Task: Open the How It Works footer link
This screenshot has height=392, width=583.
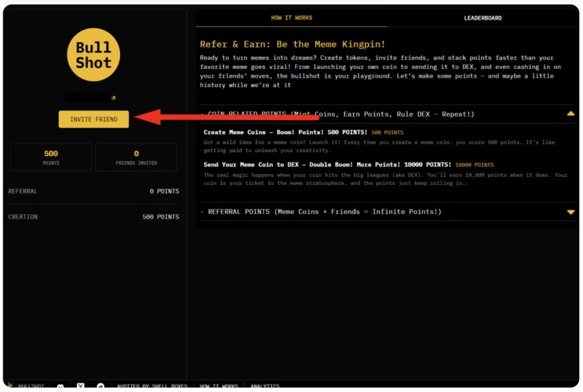Action: click(218, 387)
